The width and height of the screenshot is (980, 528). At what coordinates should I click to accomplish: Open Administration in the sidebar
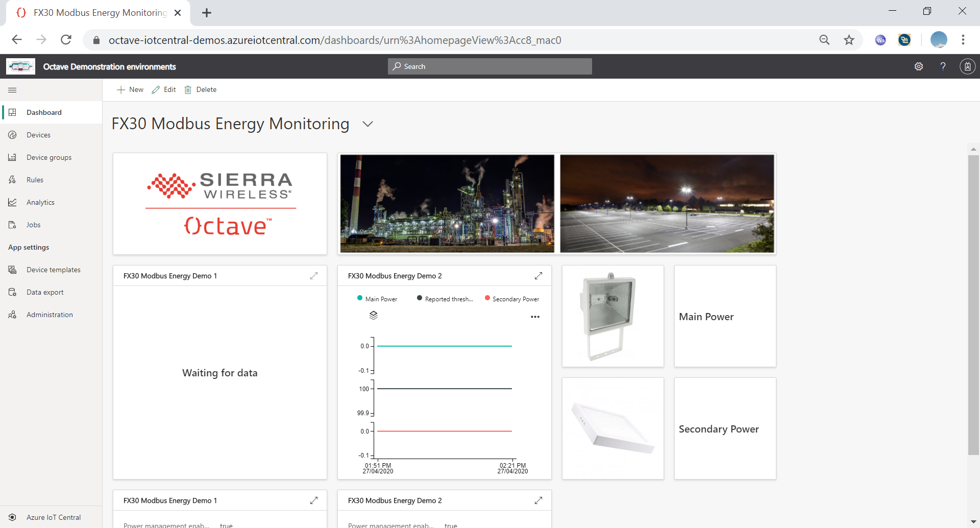[x=51, y=315]
